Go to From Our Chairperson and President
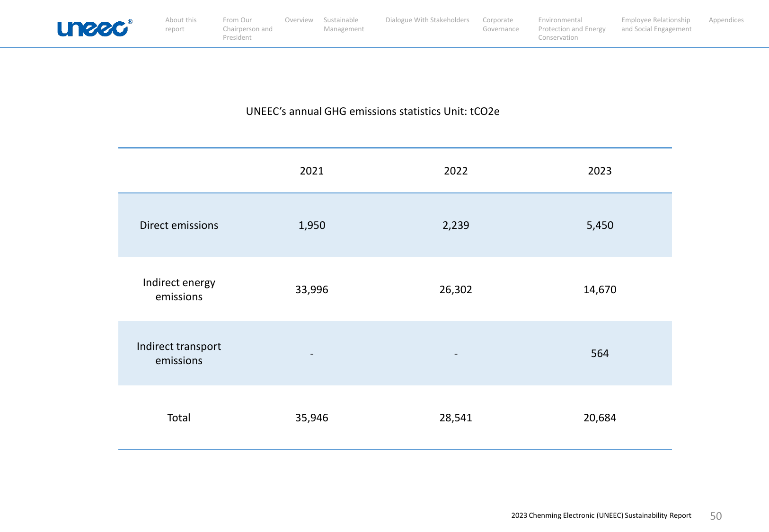 (247, 29)
